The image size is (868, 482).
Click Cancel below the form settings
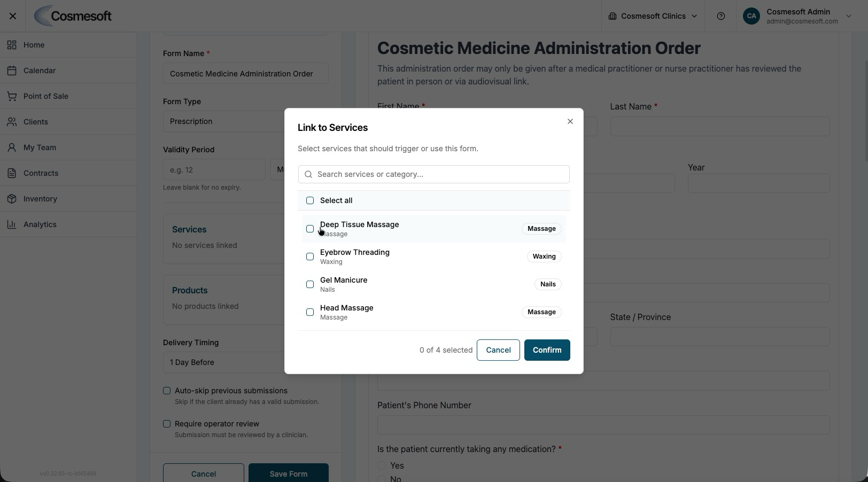[204, 473]
